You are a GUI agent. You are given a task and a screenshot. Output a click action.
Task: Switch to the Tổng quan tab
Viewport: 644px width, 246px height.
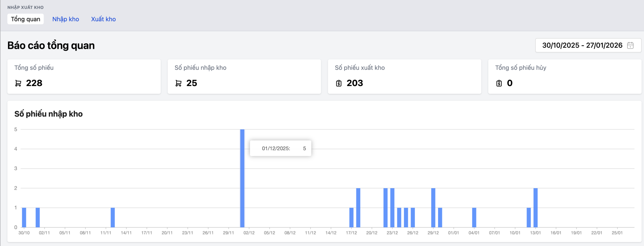pyautogui.click(x=25, y=19)
